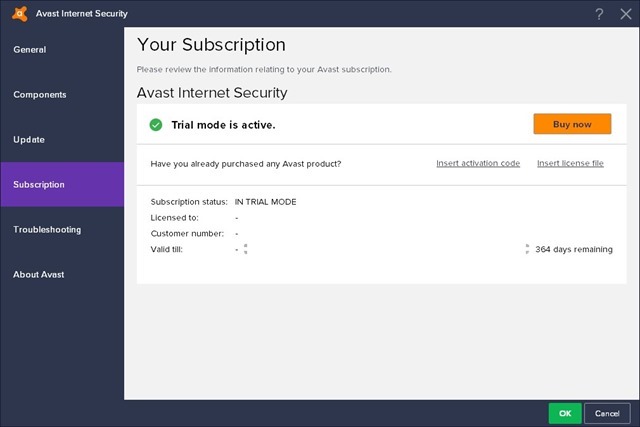The height and width of the screenshot is (427, 640).
Task: Click the Trial mode is active message
Action: pyautogui.click(x=221, y=125)
